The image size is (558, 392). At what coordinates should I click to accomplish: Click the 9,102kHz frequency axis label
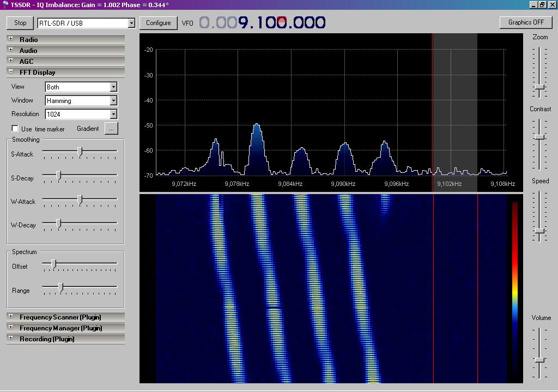click(449, 184)
